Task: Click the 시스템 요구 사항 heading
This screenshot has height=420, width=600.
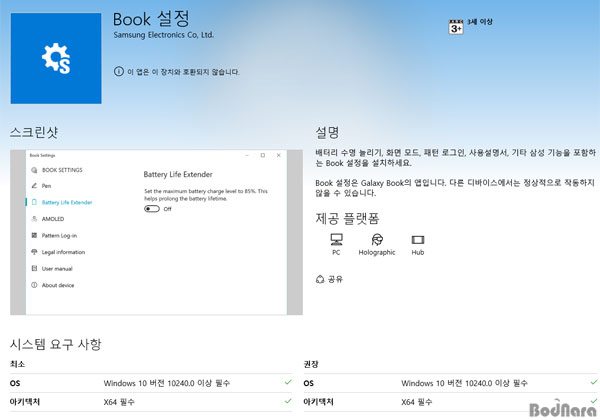Action: (55, 344)
